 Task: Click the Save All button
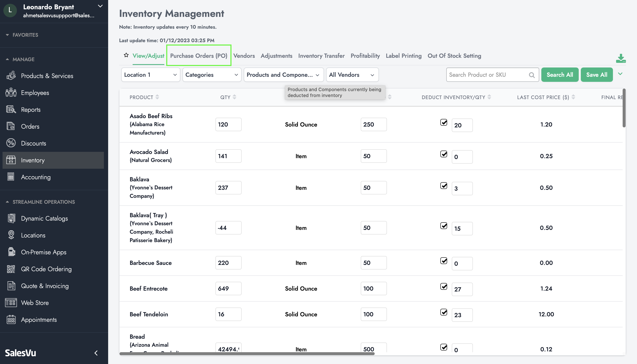pyautogui.click(x=596, y=75)
